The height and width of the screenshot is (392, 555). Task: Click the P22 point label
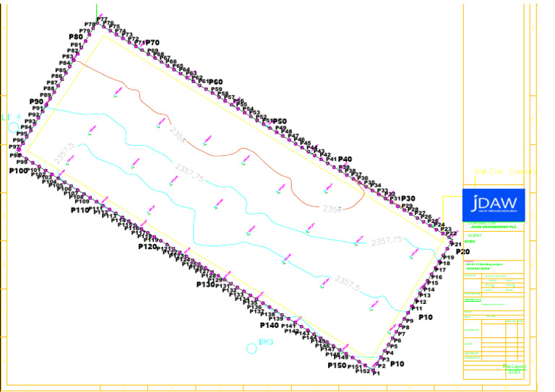pyautogui.click(x=451, y=234)
